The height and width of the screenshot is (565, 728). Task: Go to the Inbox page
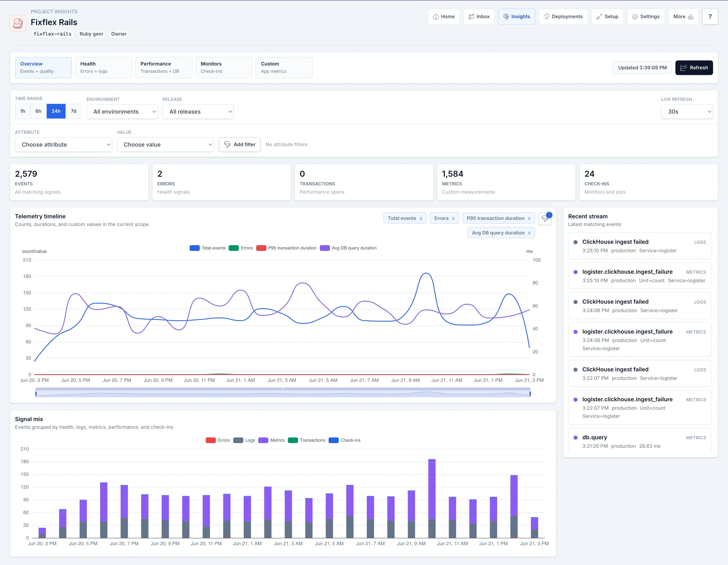[x=479, y=17]
